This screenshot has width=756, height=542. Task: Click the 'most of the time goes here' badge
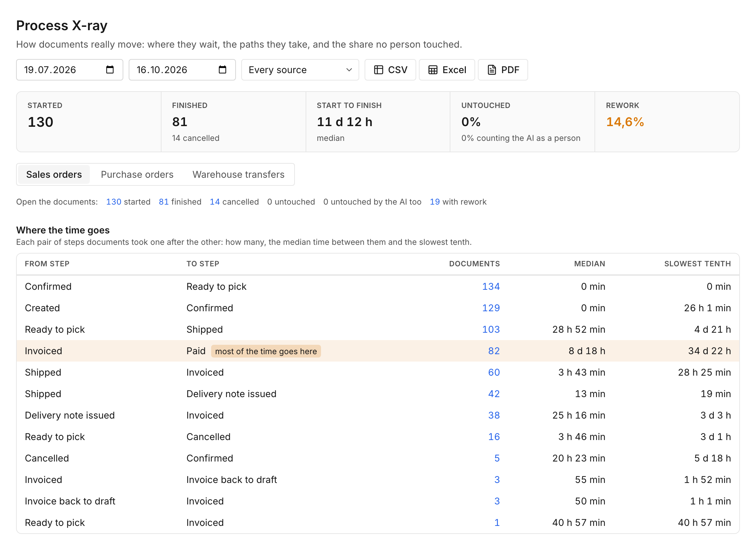pos(266,351)
